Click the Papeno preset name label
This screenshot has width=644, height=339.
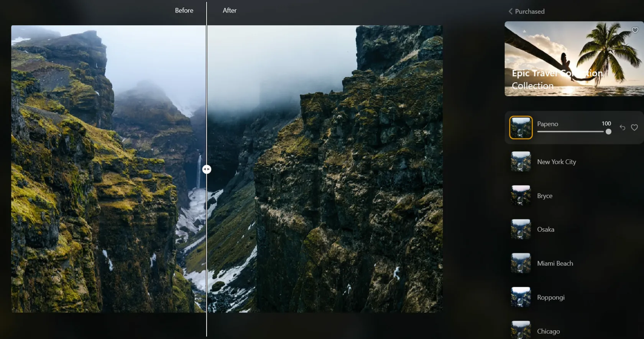[547, 124]
